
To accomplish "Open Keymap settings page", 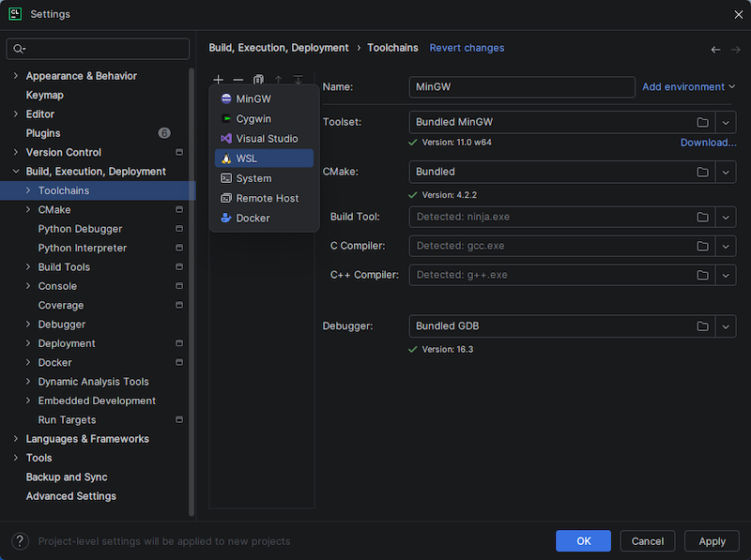I will [x=44, y=95].
